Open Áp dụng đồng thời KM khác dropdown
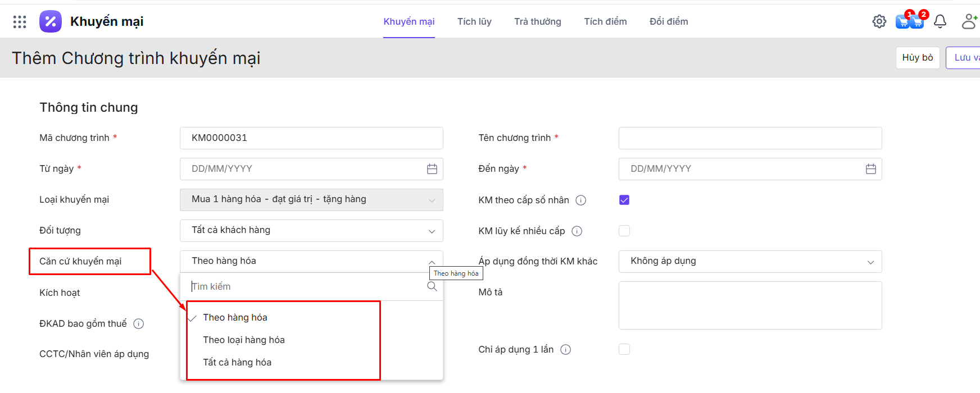 point(750,262)
